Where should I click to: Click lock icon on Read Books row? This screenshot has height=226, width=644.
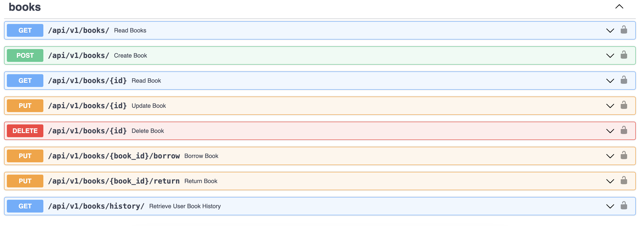point(624,30)
